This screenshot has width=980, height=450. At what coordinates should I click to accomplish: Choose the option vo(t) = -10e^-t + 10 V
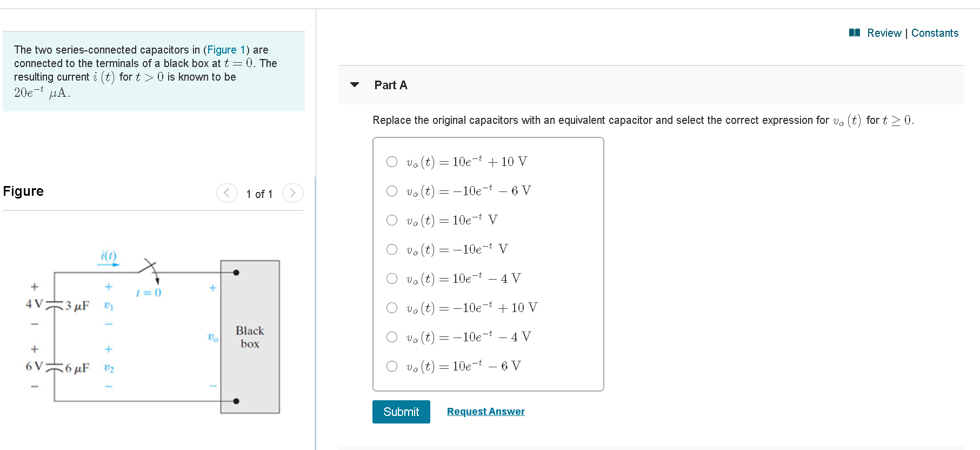[x=391, y=308]
